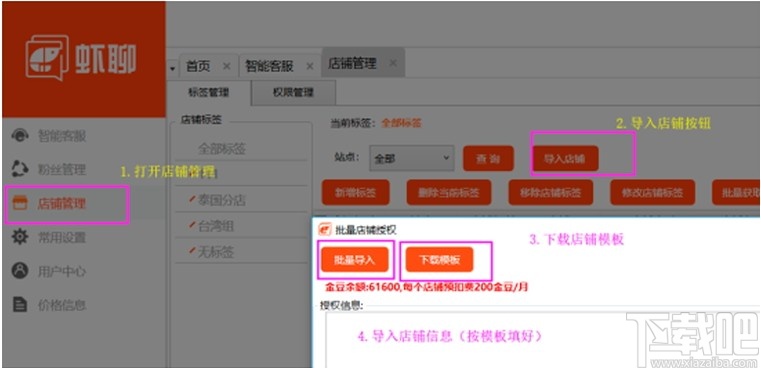Close the 店铺管理 tab
Image resolution: width=761 pixels, height=368 pixels.
[393, 63]
